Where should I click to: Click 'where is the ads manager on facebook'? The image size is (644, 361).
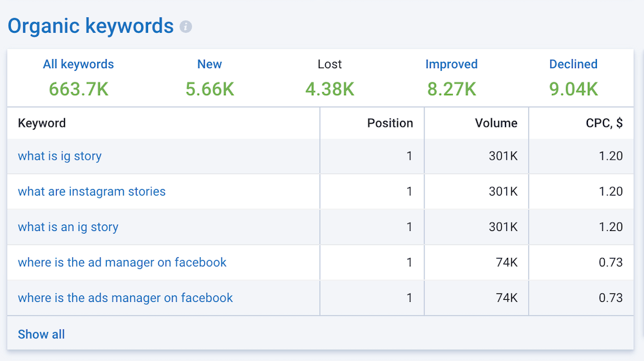point(126,298)
